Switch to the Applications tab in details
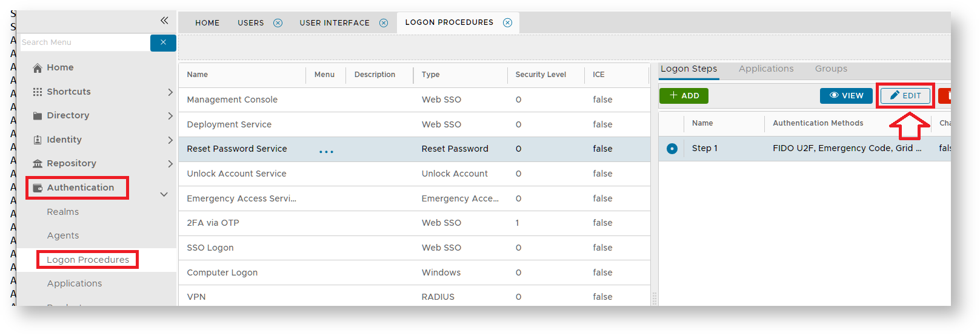Image resolution: width=980 pixels, height=335 pixels. pyautogui.click(x=765, y=69)
